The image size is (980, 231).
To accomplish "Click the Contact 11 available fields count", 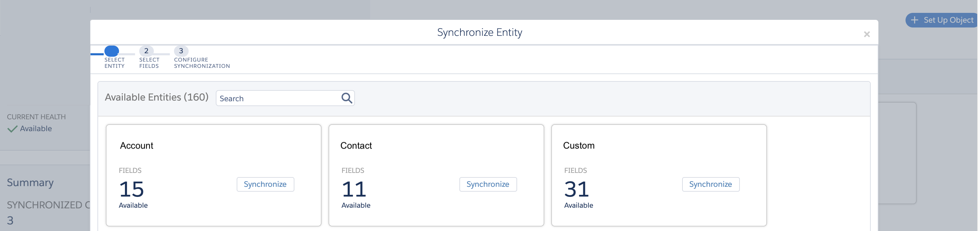I will point(354,189).
